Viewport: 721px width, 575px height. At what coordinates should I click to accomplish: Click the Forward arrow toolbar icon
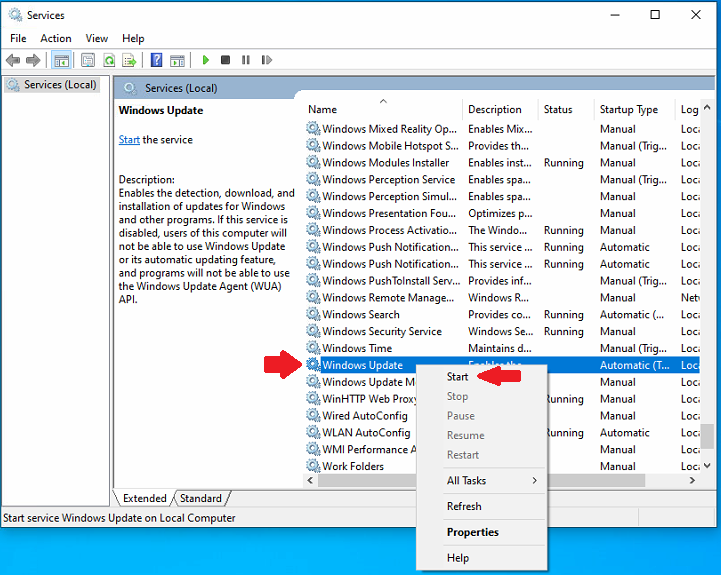click(33, 60)
